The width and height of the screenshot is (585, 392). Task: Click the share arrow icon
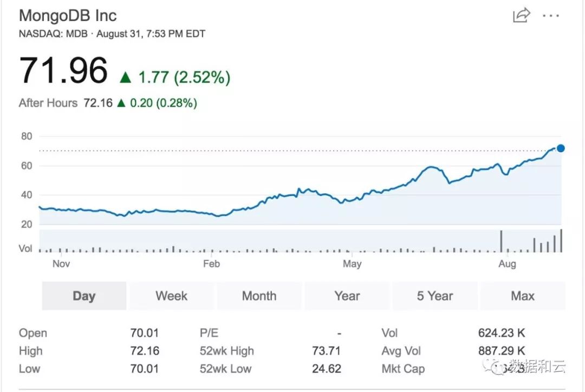521,15
